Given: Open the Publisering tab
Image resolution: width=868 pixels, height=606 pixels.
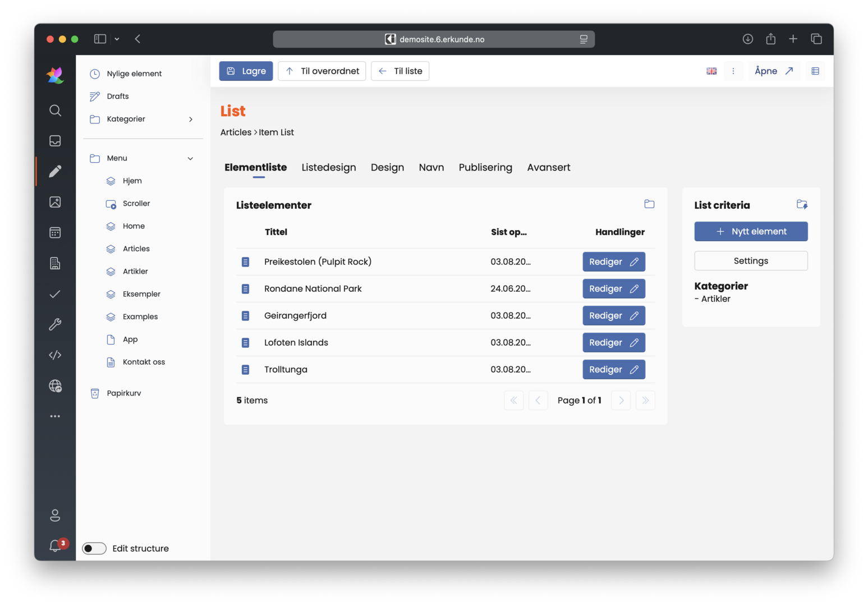Looking at the screenshot, I should [x=485, y=167].
